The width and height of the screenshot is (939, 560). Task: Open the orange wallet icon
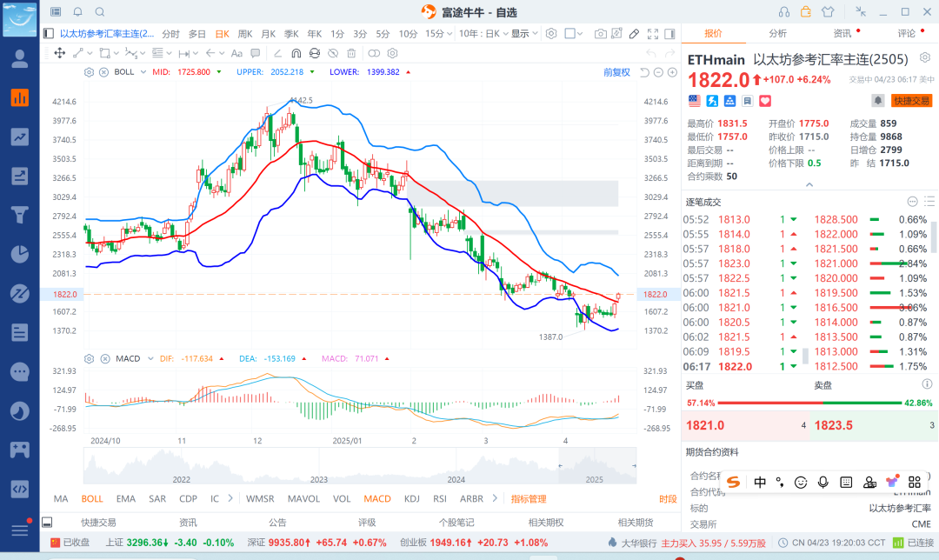click(805, 11)
